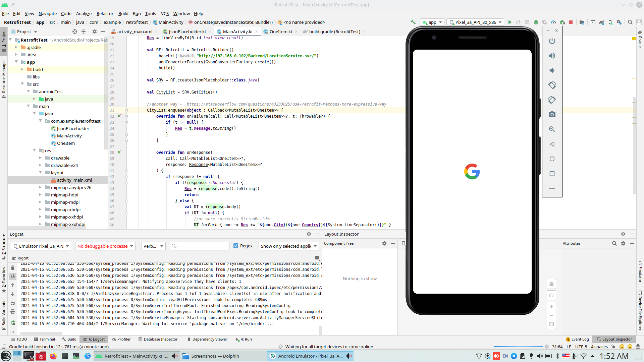Toggle scroll-to-end icon in logcat sidebar
This screenshot has width=644, height=362.
[13, 276]
